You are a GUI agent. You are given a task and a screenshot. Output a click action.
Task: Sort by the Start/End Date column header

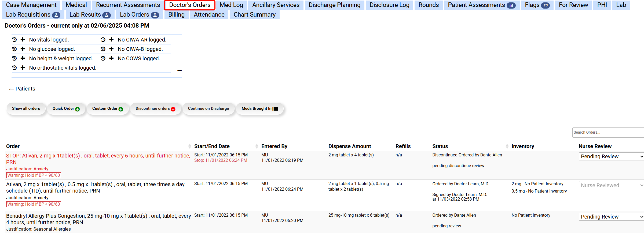tap(212, 146)
